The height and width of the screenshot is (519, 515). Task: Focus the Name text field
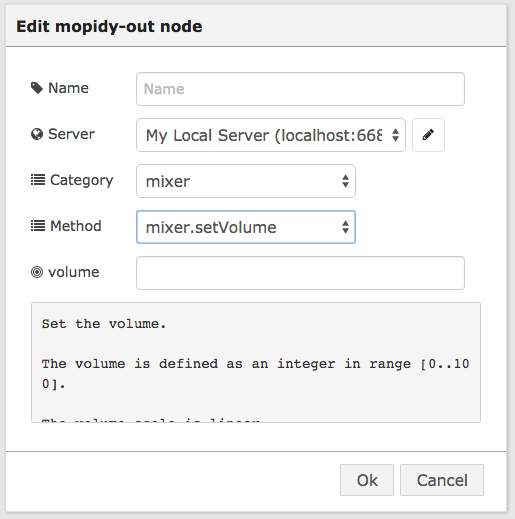tap(300, 89)
